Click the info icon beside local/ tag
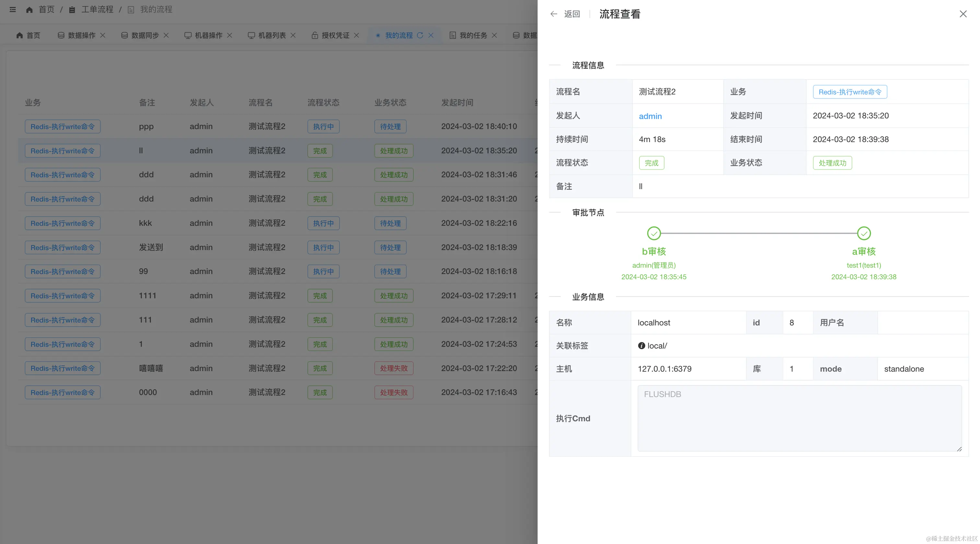This screenshot has width=980, height=544. click(641, 346)
